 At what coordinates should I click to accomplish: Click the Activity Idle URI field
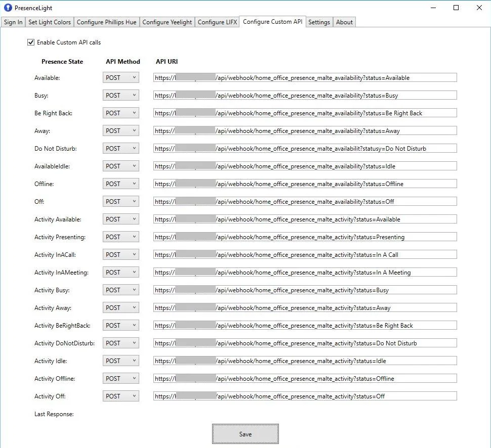point(305,361)
